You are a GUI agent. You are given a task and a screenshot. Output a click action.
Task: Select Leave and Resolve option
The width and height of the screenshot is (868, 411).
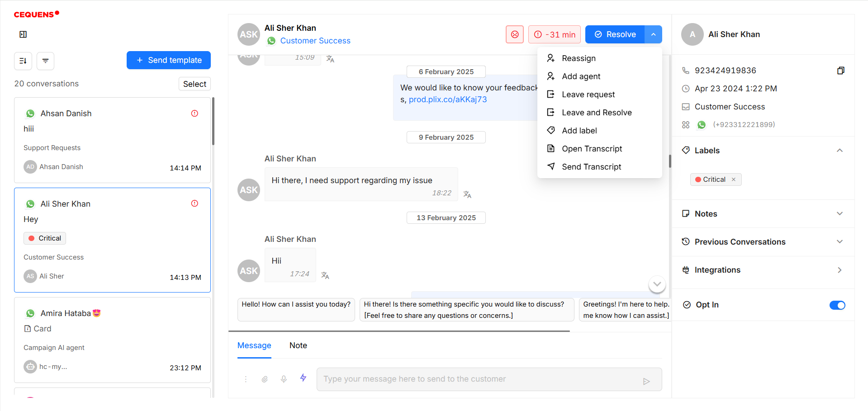(599, 113)
